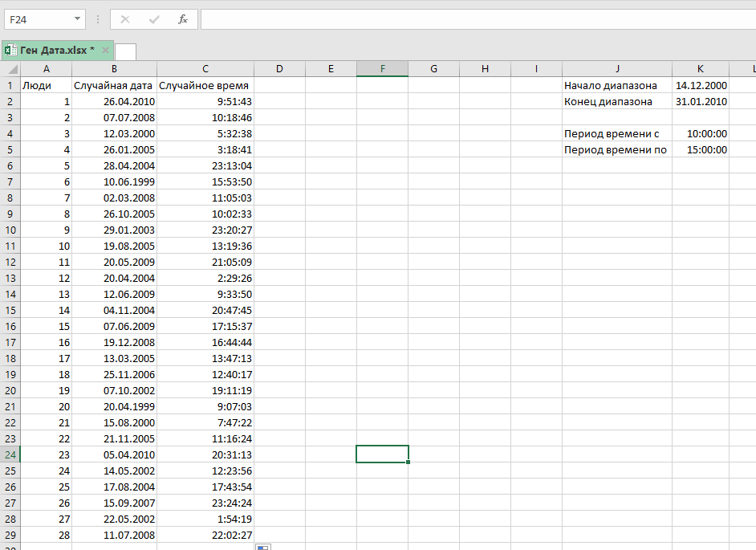Select the cell with date 04.11.2004
The image size is (756, 550).
point(114,310)
